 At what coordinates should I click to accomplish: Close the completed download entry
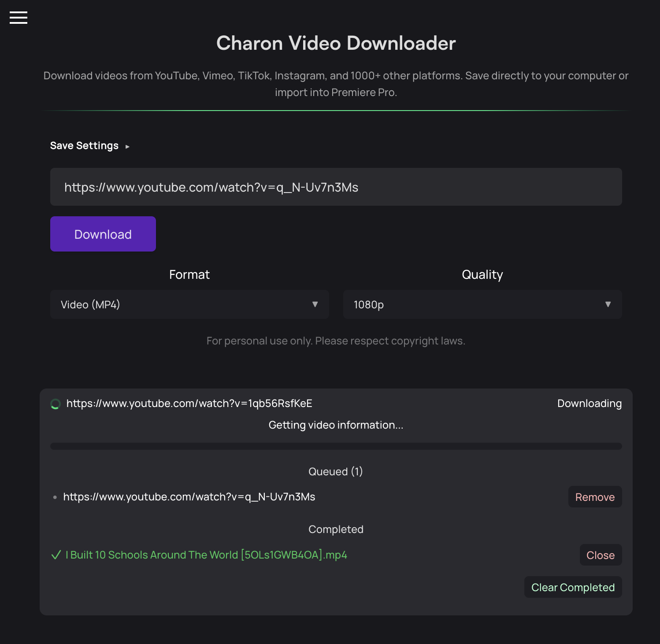(601, 555)
